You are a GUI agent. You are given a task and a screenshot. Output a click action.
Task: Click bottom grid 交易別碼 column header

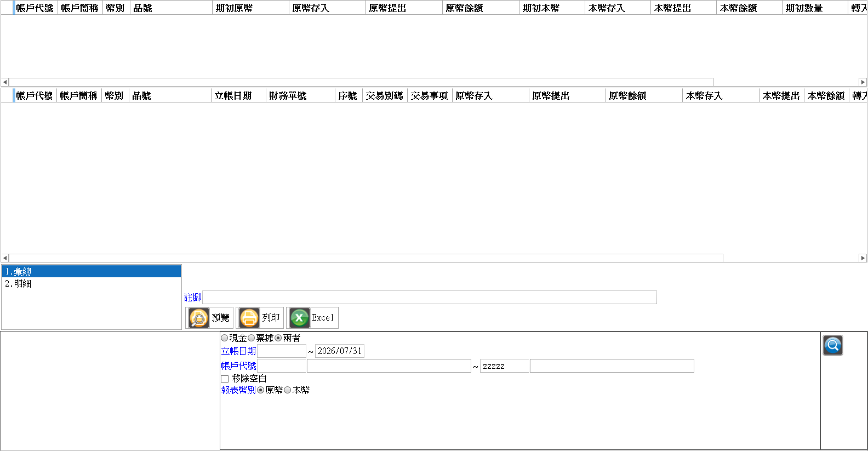385,96
